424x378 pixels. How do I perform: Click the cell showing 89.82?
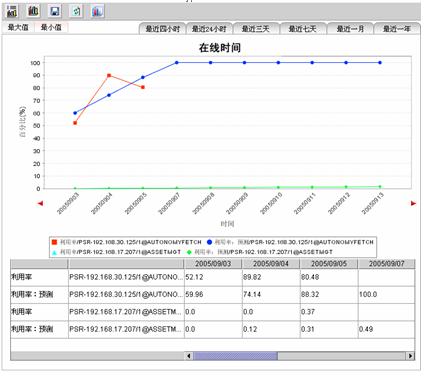[x=271, y=277]
